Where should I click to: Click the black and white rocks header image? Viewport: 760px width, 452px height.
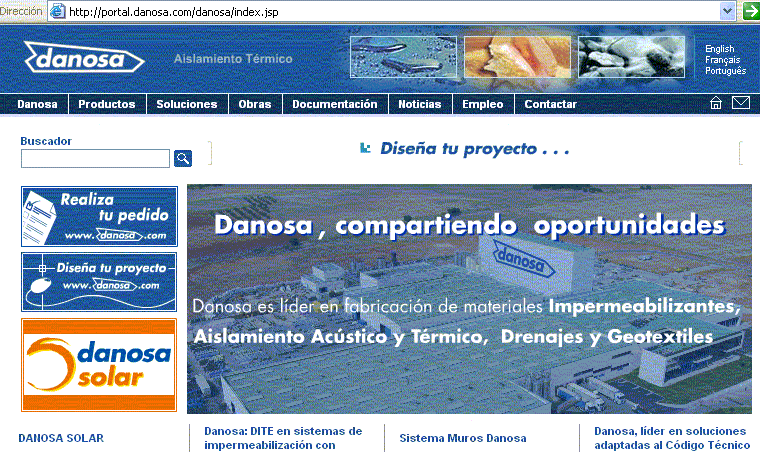click(631, 57)
